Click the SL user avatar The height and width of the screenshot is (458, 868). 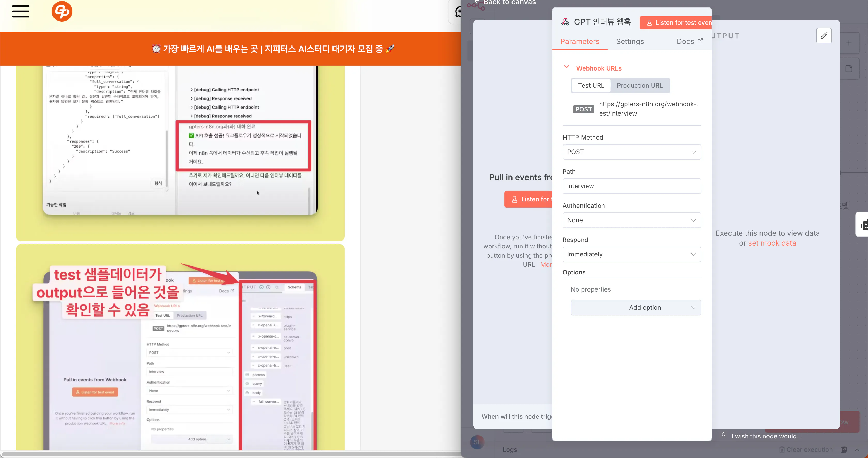click(x=477, y=442)
